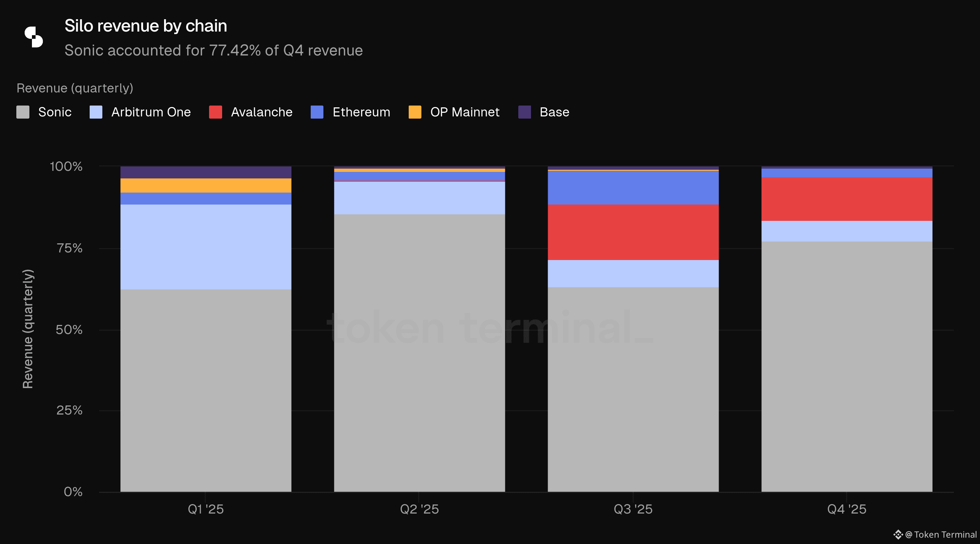Click the Ethereum segment in Q3 '25 bar
The width and height of the screenshot is (980, 544).
click(633, 188)
